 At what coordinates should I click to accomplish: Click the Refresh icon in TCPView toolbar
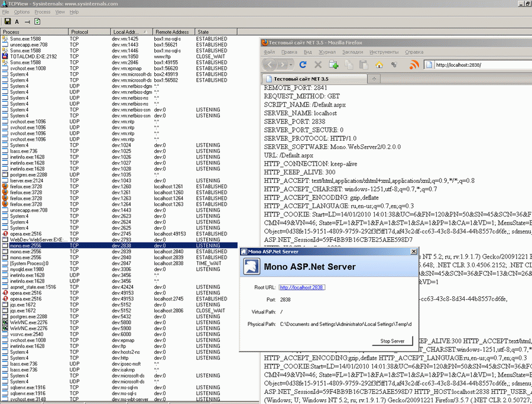click(x=37, y=21)
